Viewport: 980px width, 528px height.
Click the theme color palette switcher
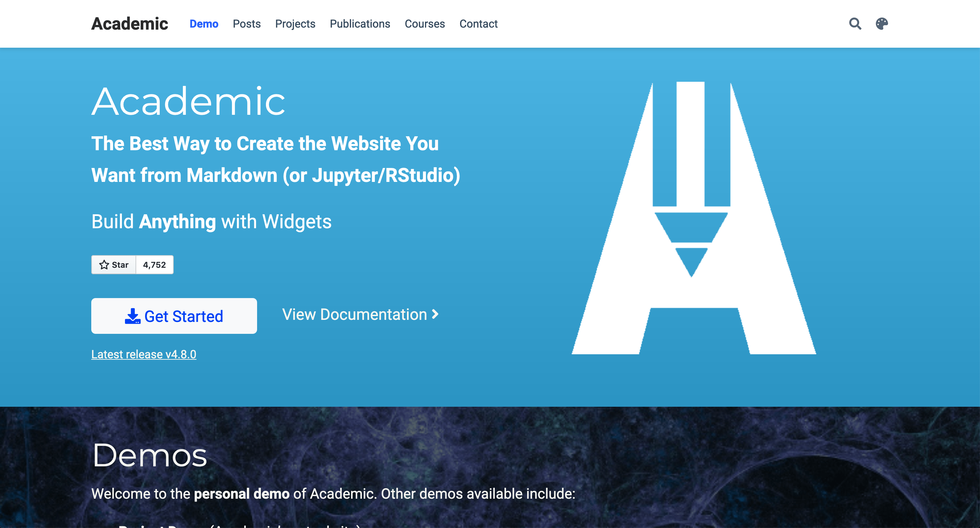(x=881, y=24)
